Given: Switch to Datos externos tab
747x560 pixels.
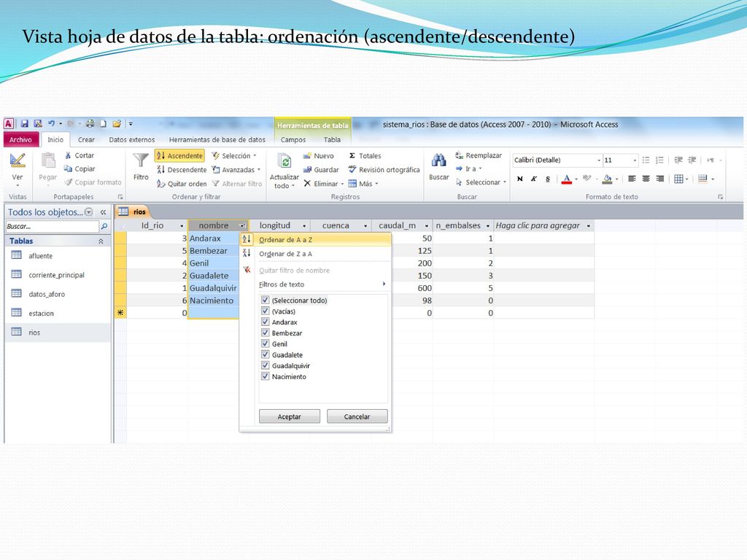Looking at the screenshot, I should pyautogui.click(x=132, y=139).
